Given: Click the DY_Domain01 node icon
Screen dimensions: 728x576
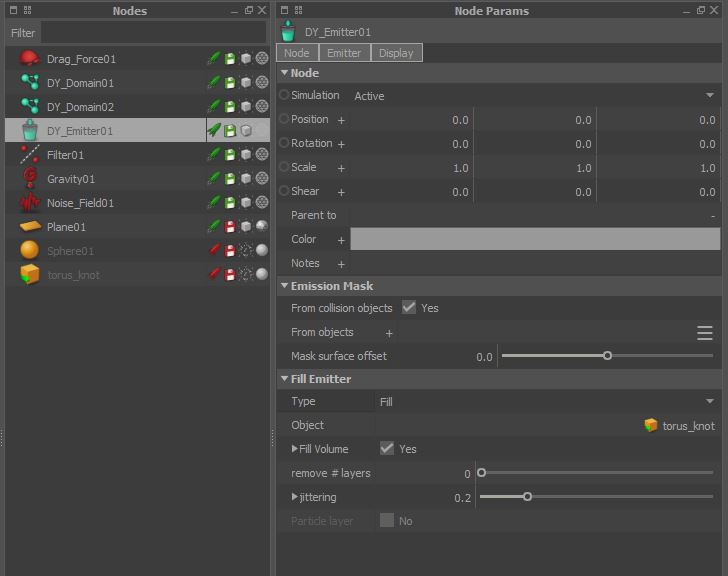Looking at the screenshot, I should (30, 82).
